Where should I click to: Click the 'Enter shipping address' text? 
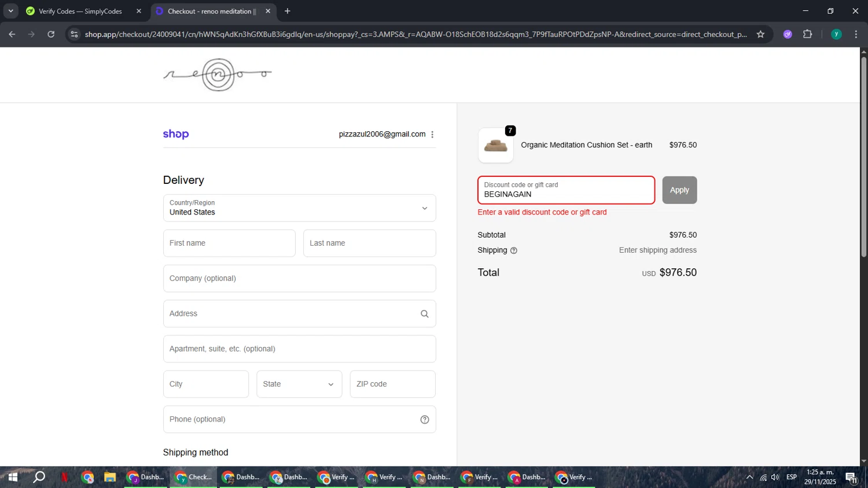tap(658, 250)
